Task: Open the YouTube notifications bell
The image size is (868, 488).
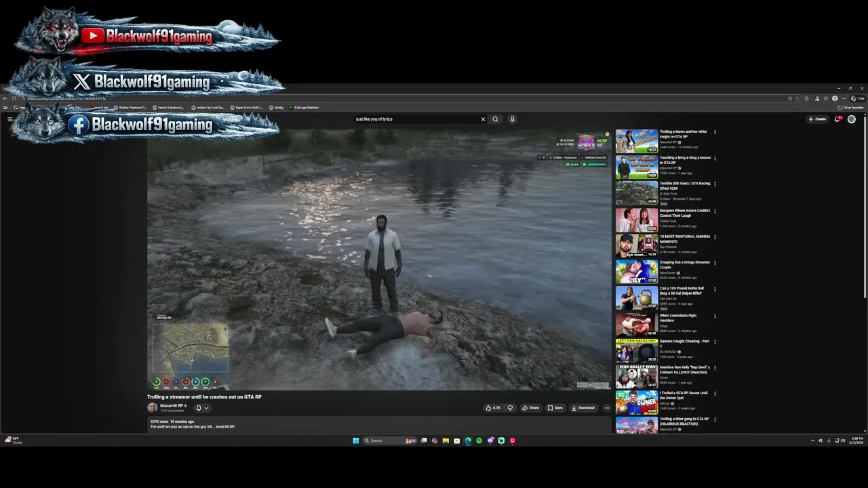Action: point(838,119)
